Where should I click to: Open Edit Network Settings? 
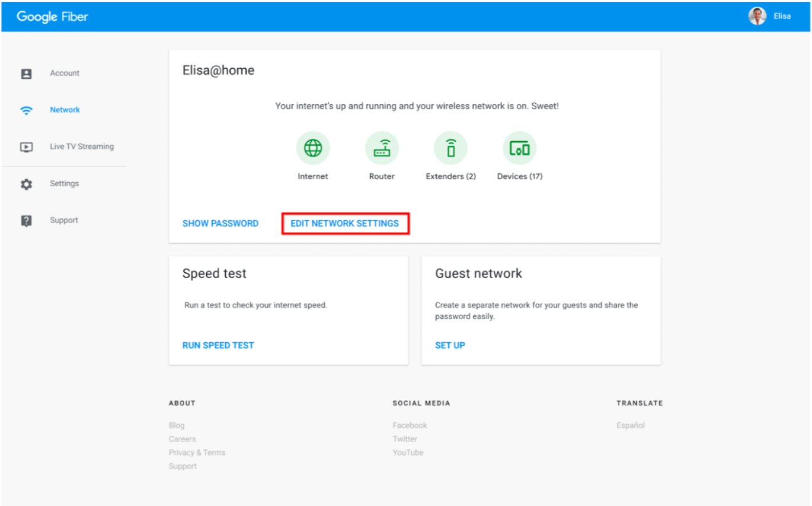click(344, 223)
